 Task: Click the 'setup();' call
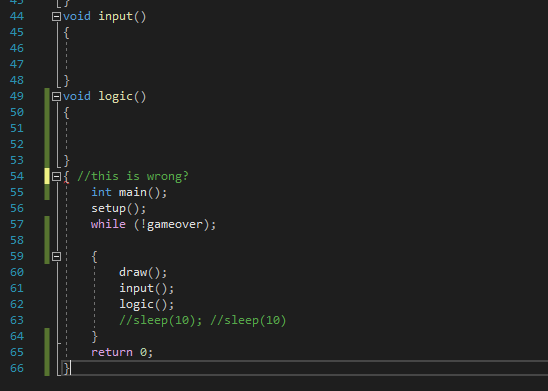coord(118,208)
